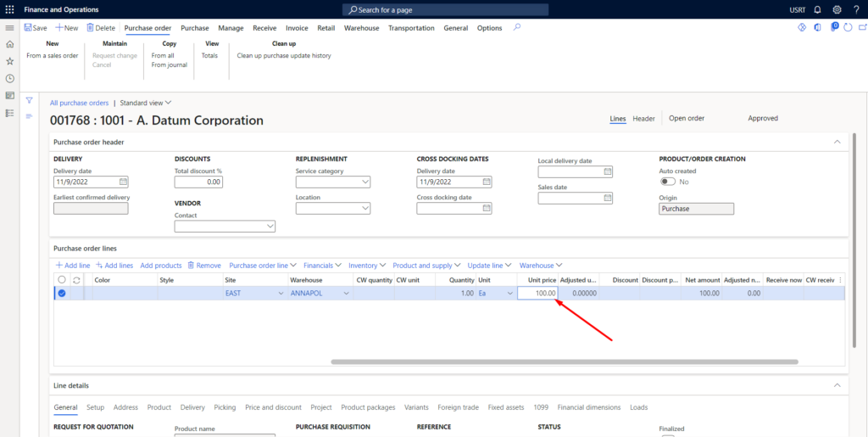
Task: Open the Product and supply menu
Action: pyautogui.click(x=427, y=266)
